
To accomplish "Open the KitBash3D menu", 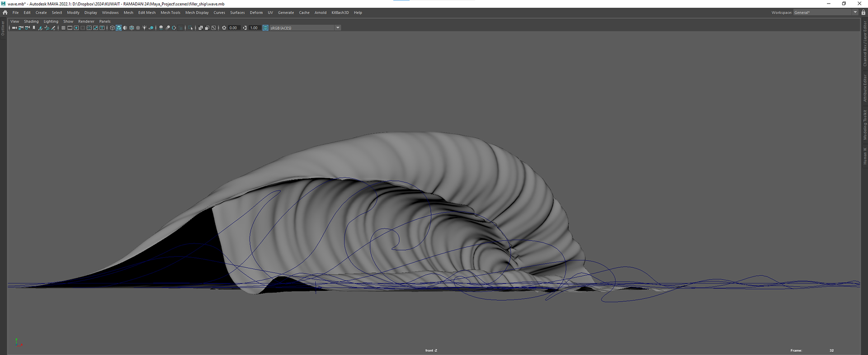I will pyautogui.click(x=340, y=13).
